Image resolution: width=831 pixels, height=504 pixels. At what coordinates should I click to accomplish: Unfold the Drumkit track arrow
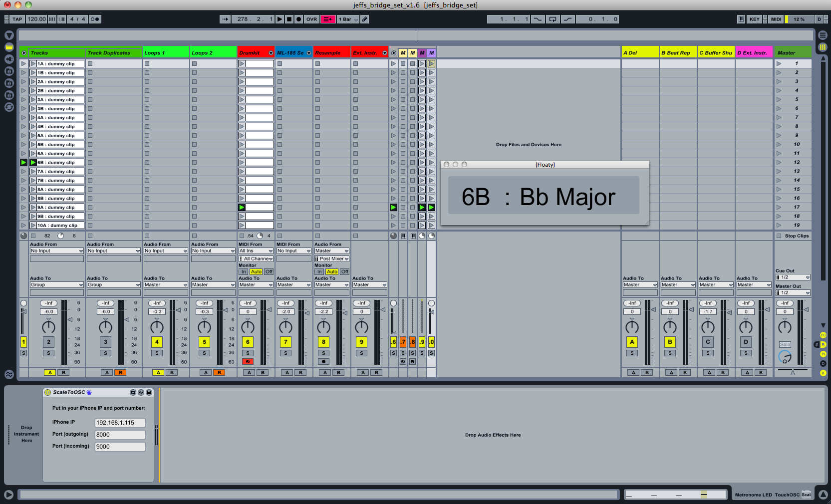271,53
